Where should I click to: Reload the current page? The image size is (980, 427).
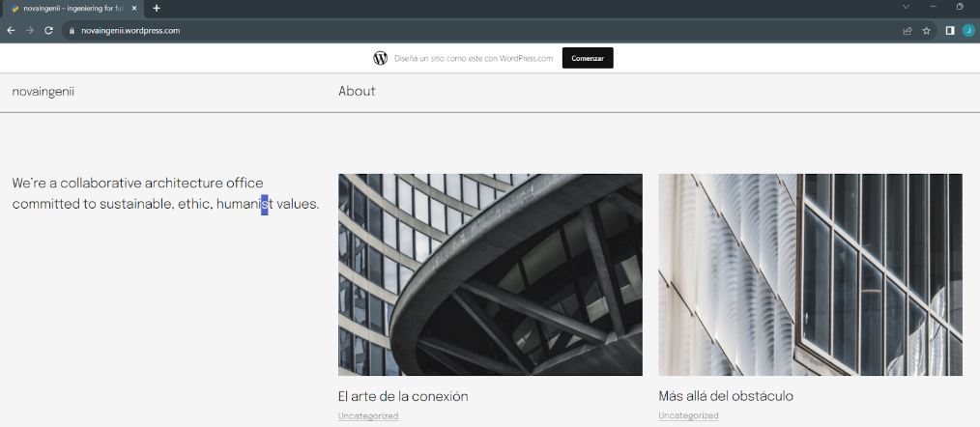(x=48, y=30)
